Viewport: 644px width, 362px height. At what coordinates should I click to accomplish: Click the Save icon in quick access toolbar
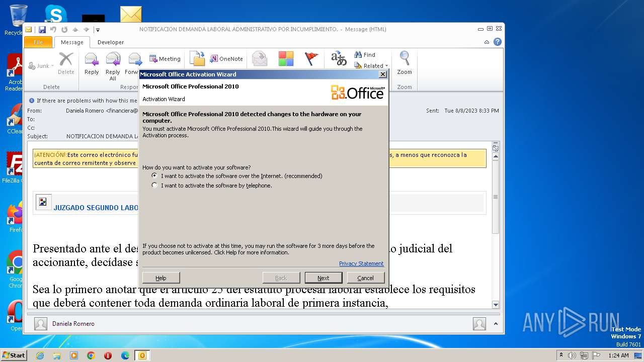42,30
